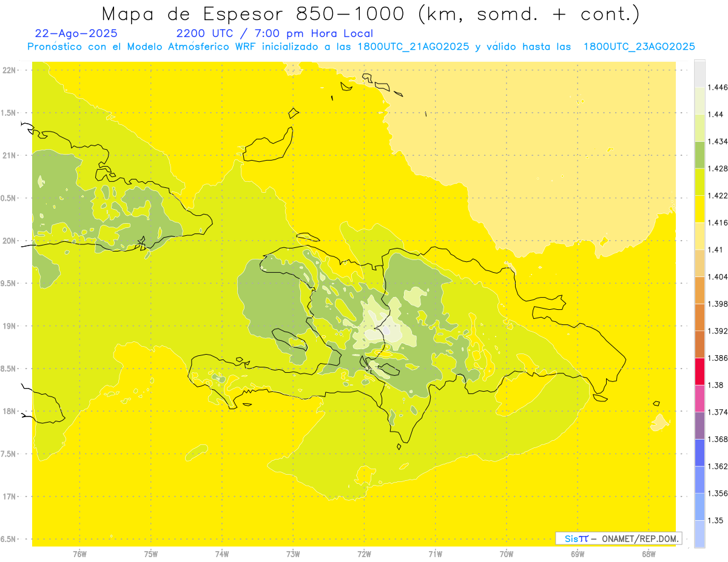Select the colorbar swatch between 1.392 and 1.398
Image resolution: width=728 pixels, height=562 pixels.
click(699, 317)
